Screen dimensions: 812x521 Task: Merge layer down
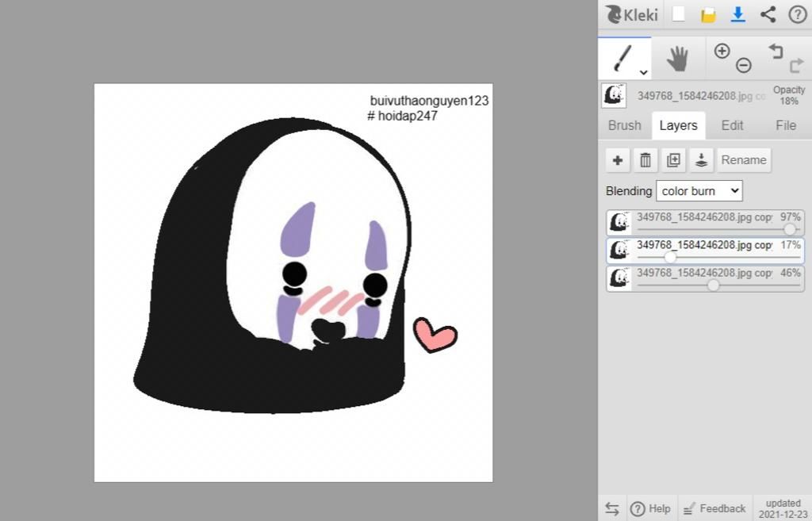701,160
